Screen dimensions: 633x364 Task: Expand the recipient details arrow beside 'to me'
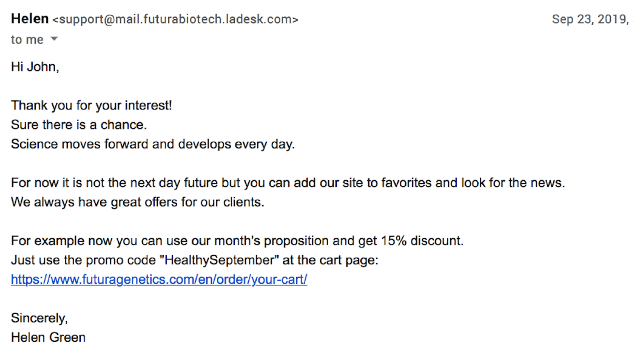[x=54, y=39]
